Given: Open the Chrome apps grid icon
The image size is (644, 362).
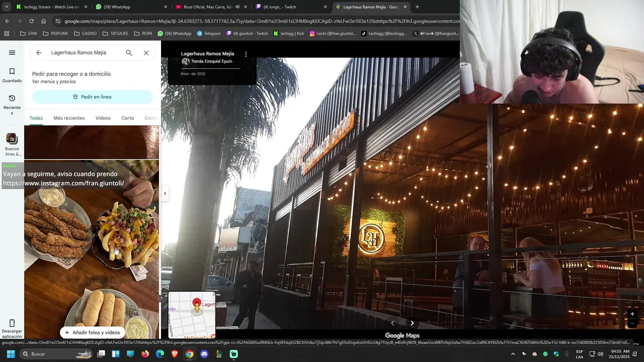Looking at the screenshot, I should (x=7, y=34).
